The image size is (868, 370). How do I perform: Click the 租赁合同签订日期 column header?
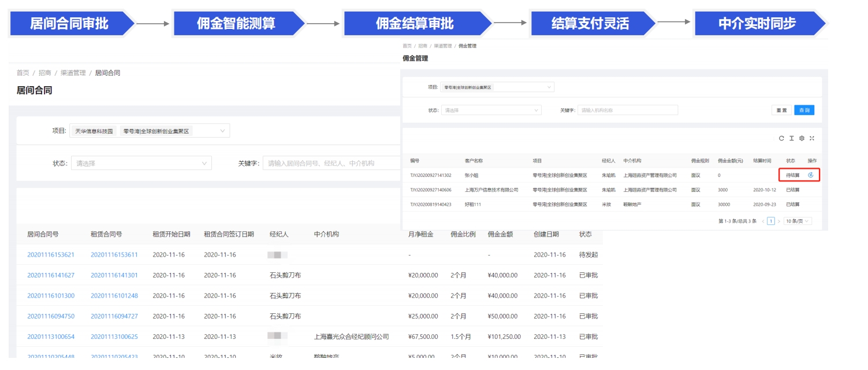[229, 234]
